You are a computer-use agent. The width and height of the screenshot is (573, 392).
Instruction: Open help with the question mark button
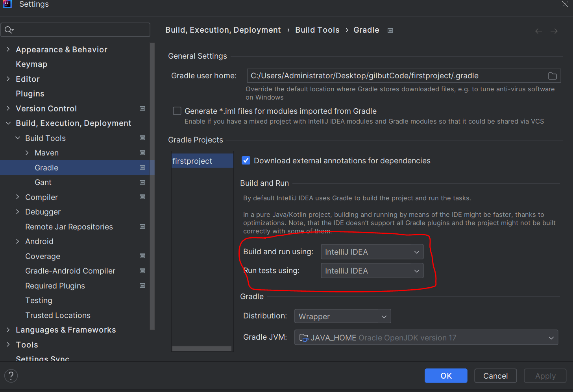[x=11, y=376]
